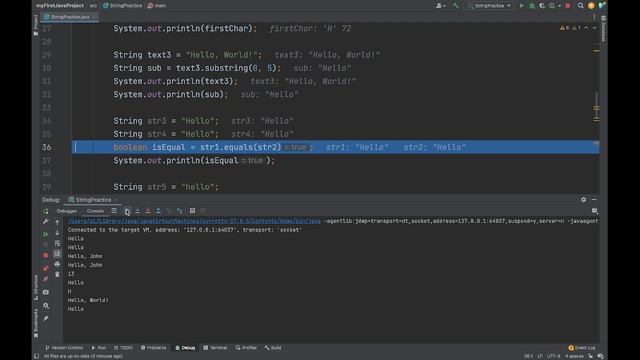The height and width of the screenshot is (360, 640).
Task: Switch to the Debugger tab
Action: click(67, 211)
